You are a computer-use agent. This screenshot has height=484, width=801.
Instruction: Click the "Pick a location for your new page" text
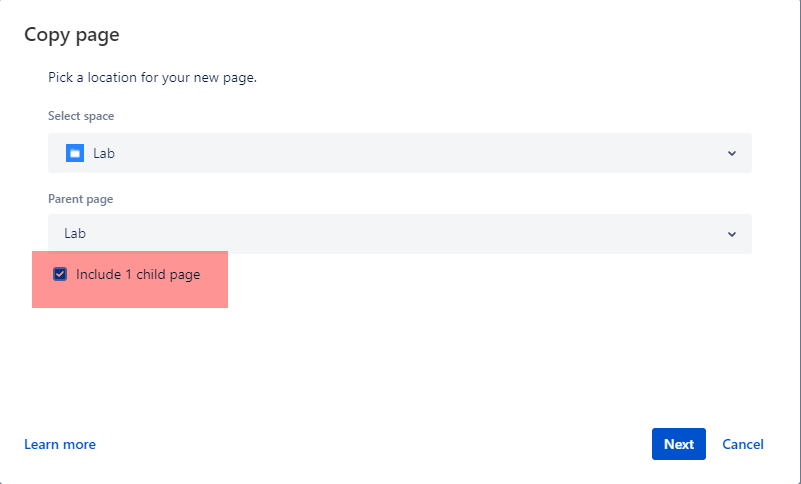coord(152,78)
